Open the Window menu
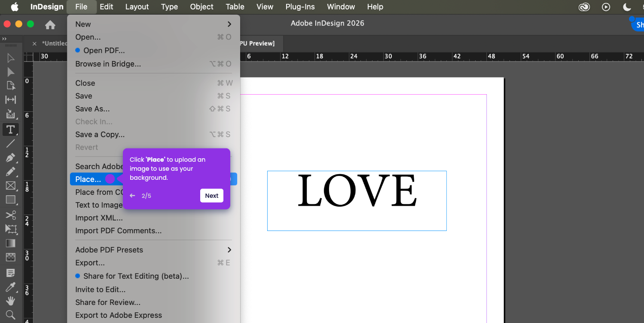The width and height of the screenshot is (644, 323). [341, 7]
